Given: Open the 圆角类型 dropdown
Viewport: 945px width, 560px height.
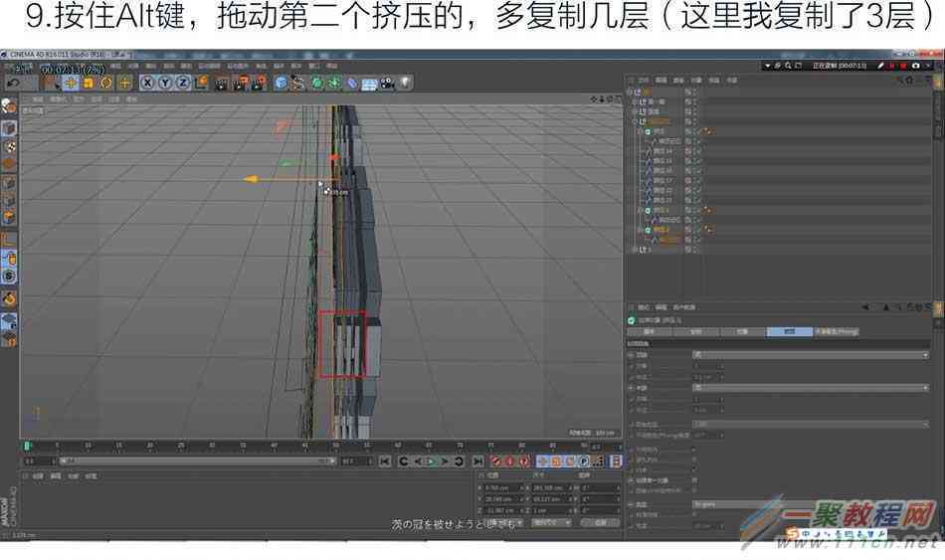Looking at the screenshot, I should click(810, 425).
